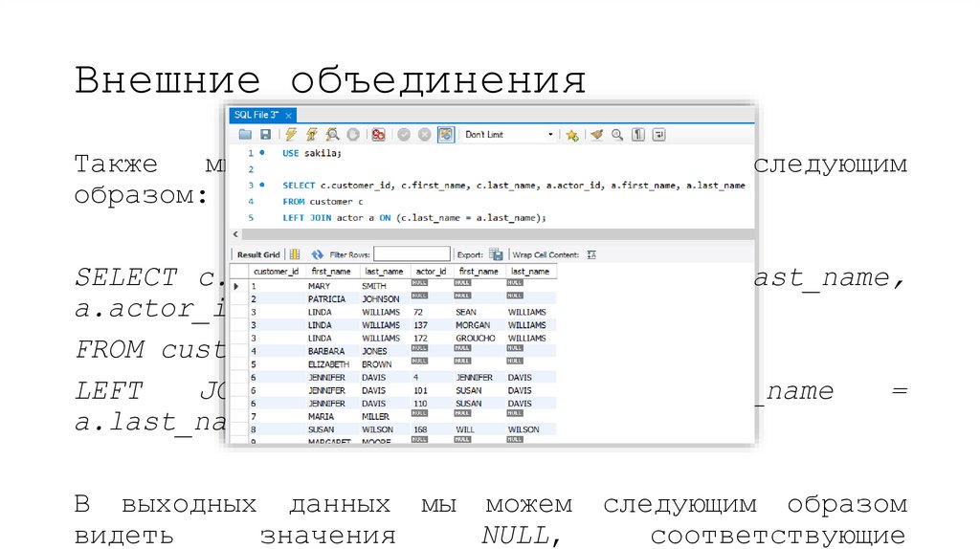
Task: Click the NULL actor_id cell in MARY row
Action: [419, 283]
